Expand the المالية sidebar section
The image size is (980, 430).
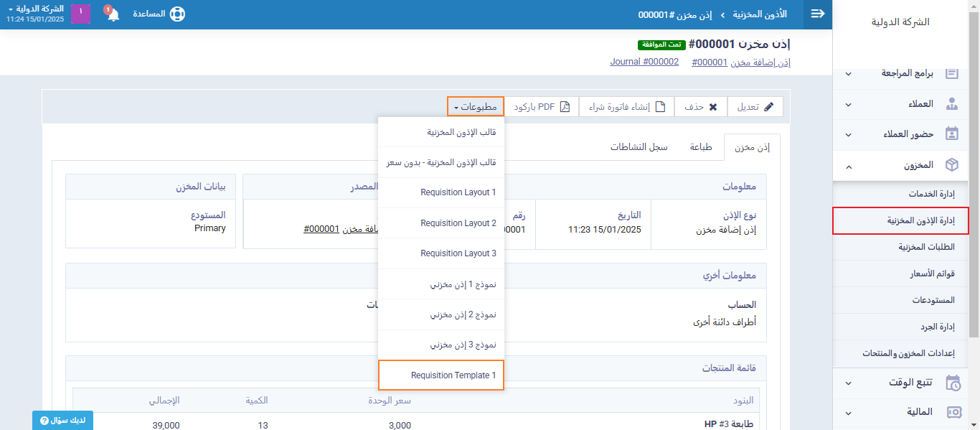point(849,413)
